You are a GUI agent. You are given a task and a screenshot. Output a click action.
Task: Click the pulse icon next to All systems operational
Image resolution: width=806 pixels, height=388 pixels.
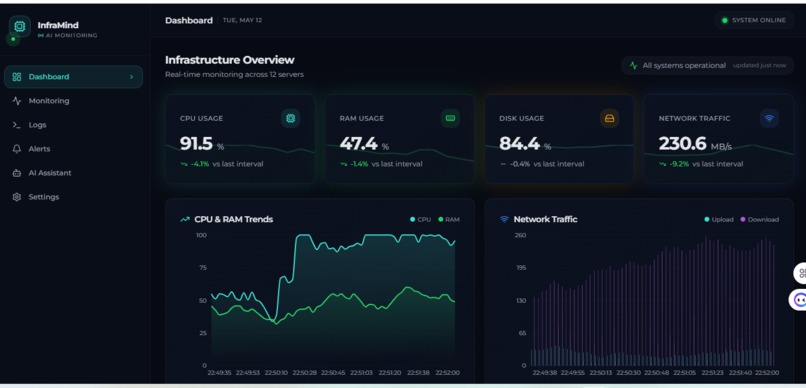click(x=633, y=66)
